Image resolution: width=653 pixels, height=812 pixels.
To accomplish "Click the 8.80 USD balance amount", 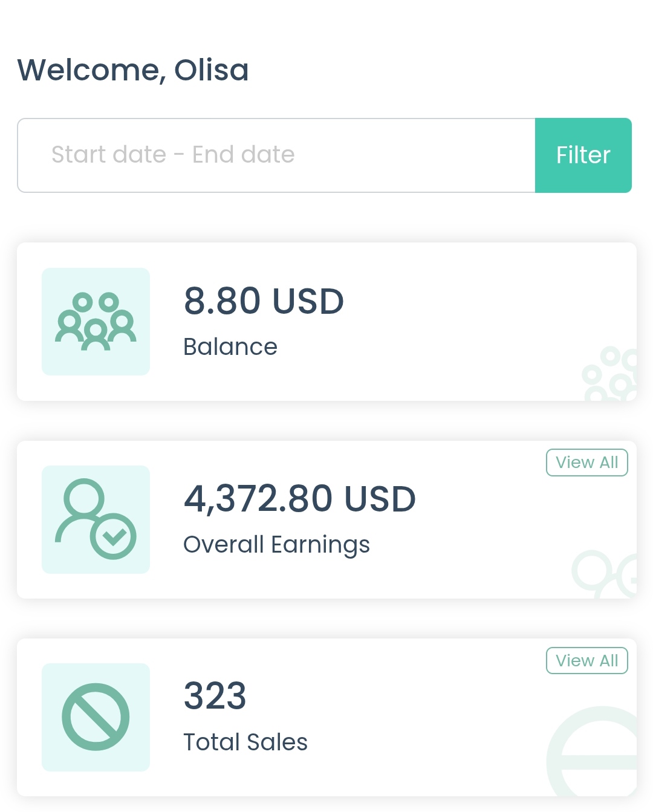I will click(x=264, y=301).
